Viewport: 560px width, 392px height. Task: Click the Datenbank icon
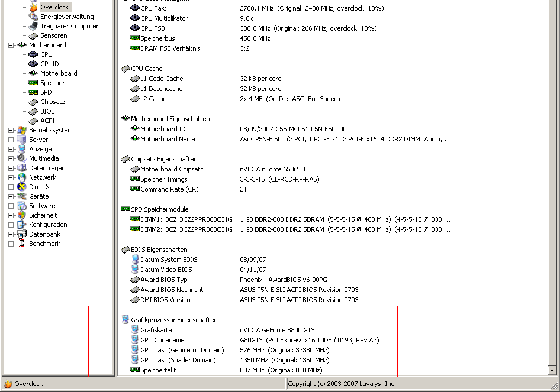coord(22,234)
